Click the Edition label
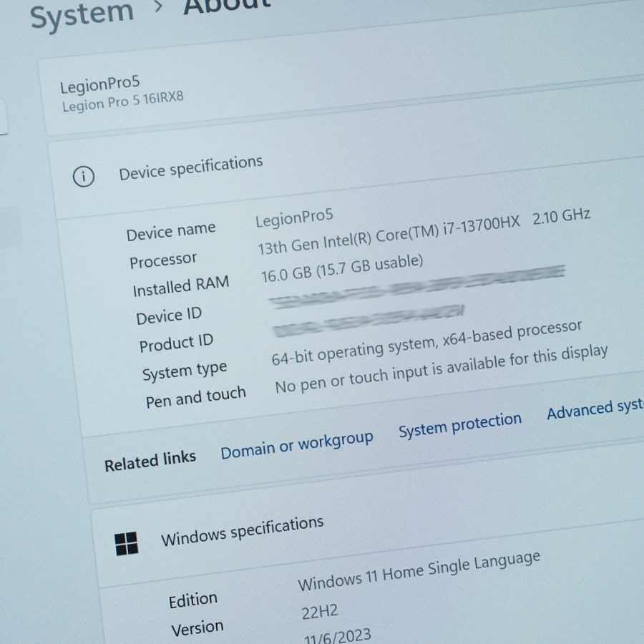 coord(193,600)
